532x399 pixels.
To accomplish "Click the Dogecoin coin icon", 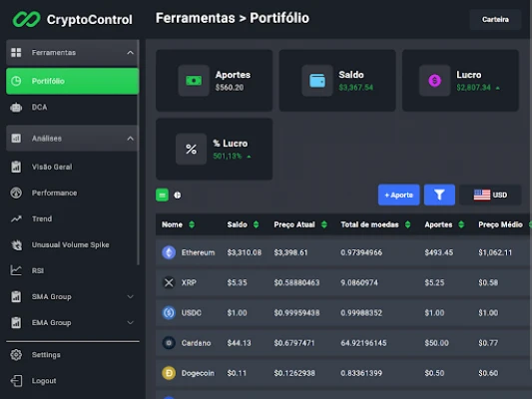I will [169, 373].
